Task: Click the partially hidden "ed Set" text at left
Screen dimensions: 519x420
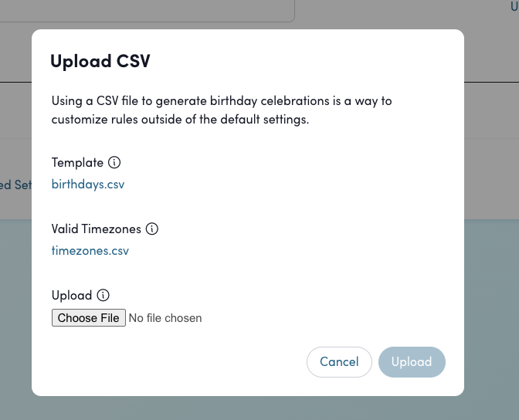Action: point(15,185)
